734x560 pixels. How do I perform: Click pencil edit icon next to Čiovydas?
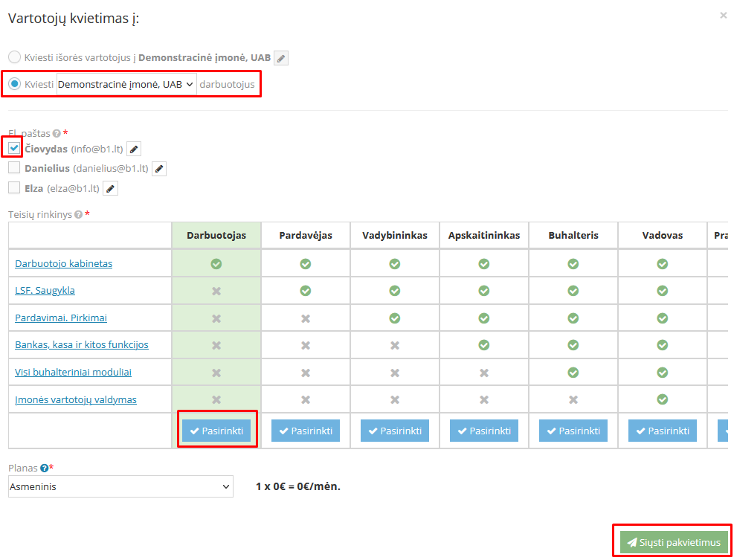[x=134, y=149]
